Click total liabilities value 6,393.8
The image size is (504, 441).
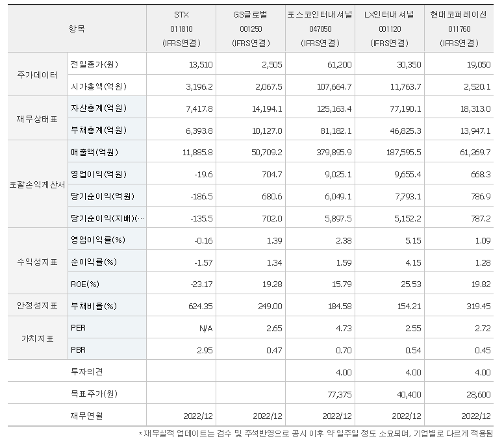[199, 131]
